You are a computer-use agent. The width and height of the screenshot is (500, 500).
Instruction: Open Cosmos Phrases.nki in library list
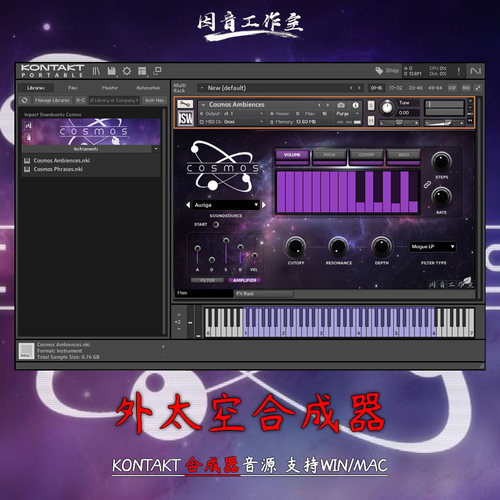tap(58, 169)
